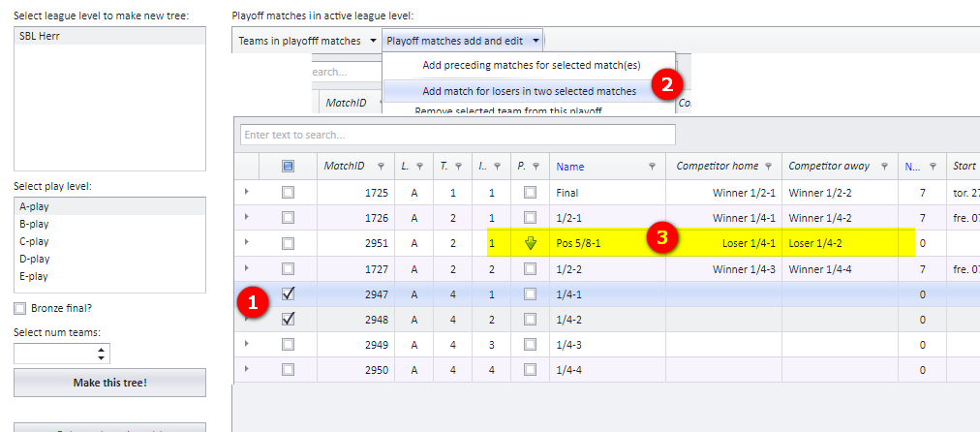Toggle P column checkbox in 1/4-4 row
The width and height of the screenshot is (980, 432).
(x=530, y=370)
